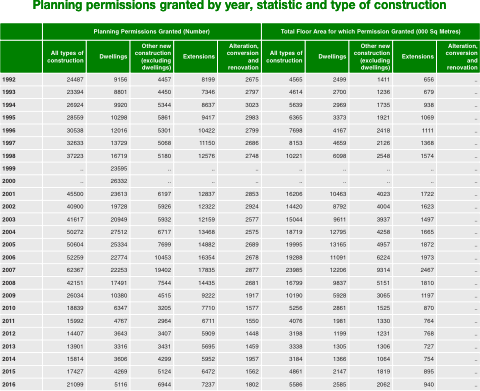Screen dimensions: 480x391
Task: Click the All types of construction header under Floor Area
Action: (x=283, y=57)
